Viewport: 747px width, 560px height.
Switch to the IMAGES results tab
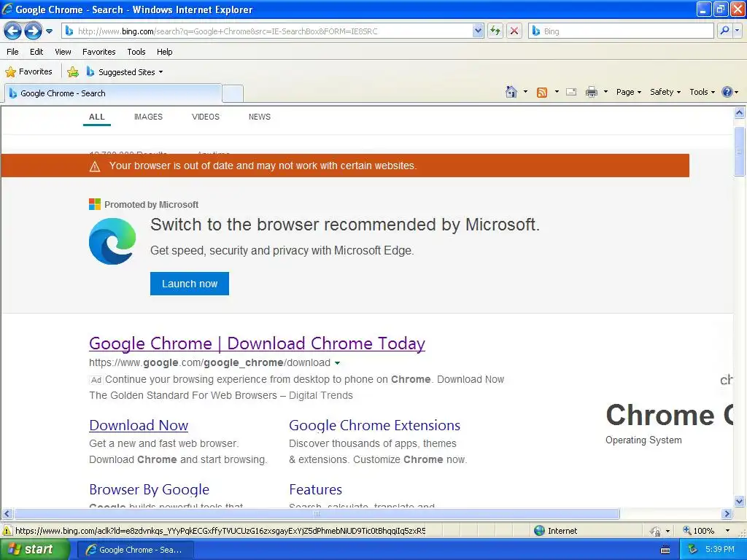(148, 117)
